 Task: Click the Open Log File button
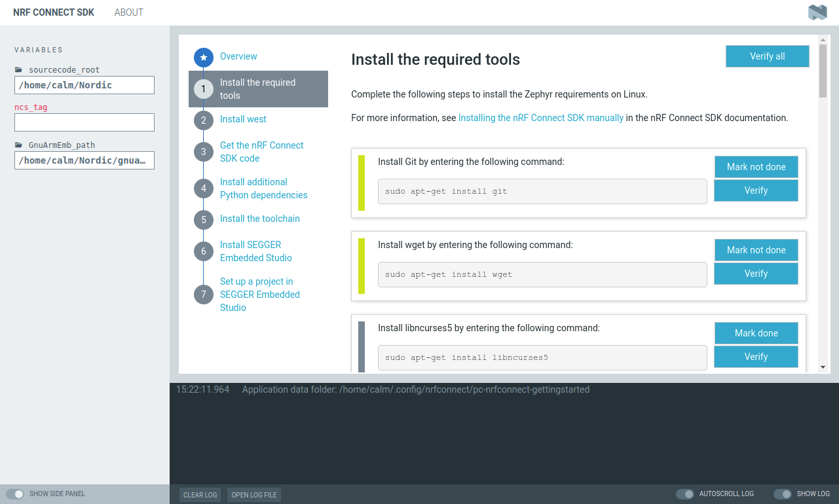point(254,495)
